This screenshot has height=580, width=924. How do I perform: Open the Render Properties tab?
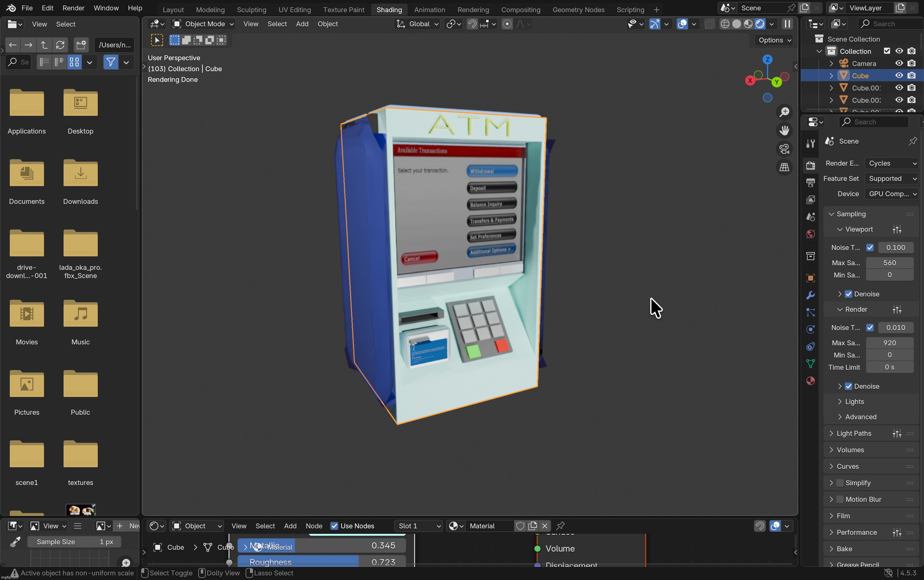pos(810,165)
